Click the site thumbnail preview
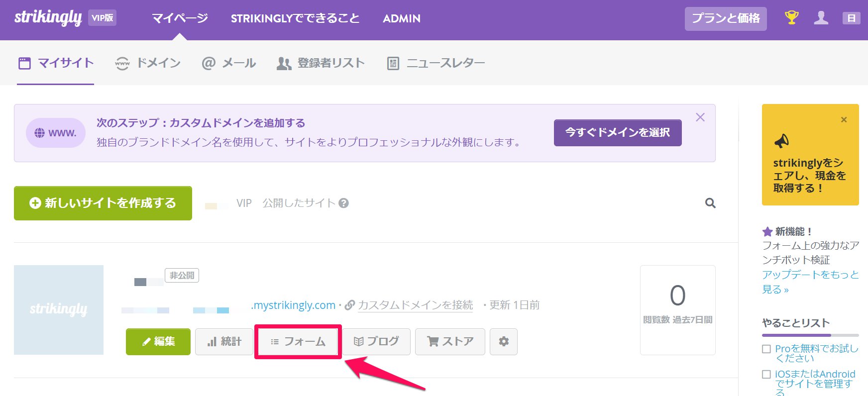 tap(59, 310)
